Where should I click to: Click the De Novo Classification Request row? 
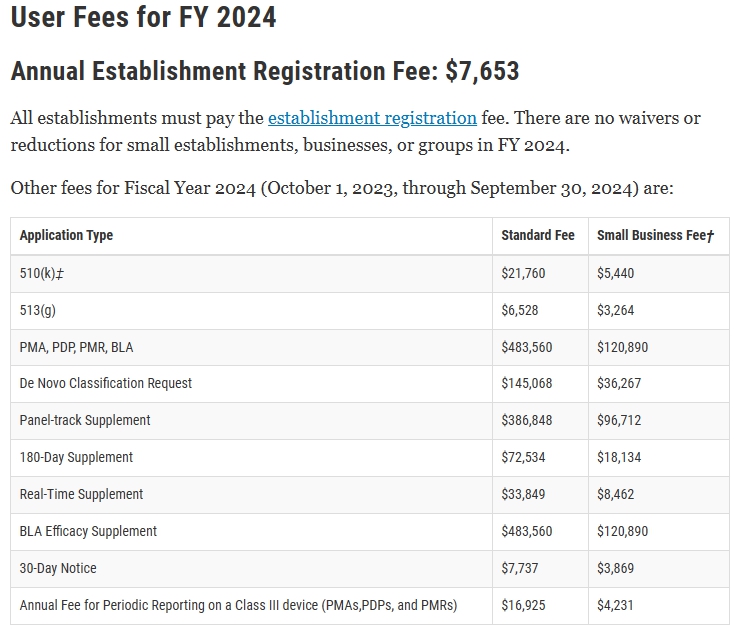tap(370, 384)
